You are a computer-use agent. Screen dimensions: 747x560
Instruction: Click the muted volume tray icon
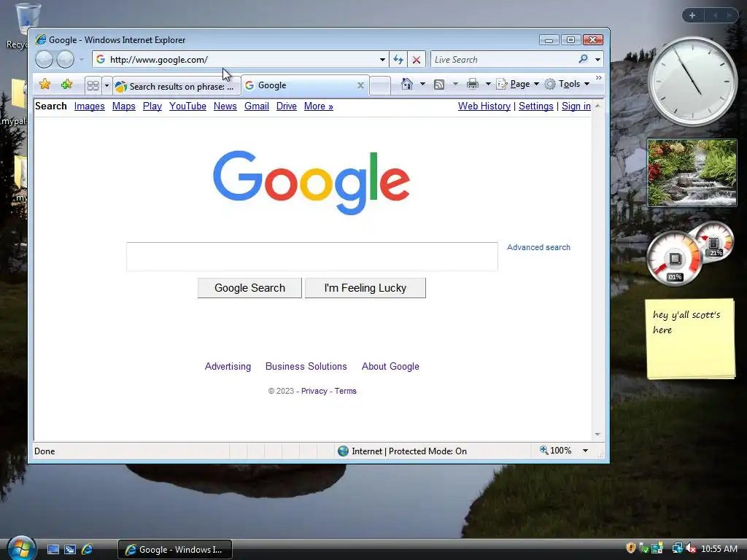tap(692, 548)
